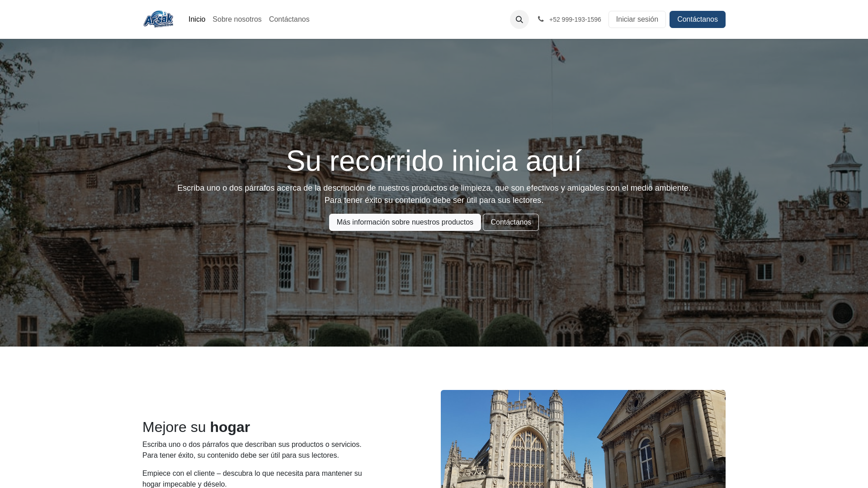Click the outlined Contáctanos hero button
This screenshot has width=868, height=488.
[x=511, y=222]
